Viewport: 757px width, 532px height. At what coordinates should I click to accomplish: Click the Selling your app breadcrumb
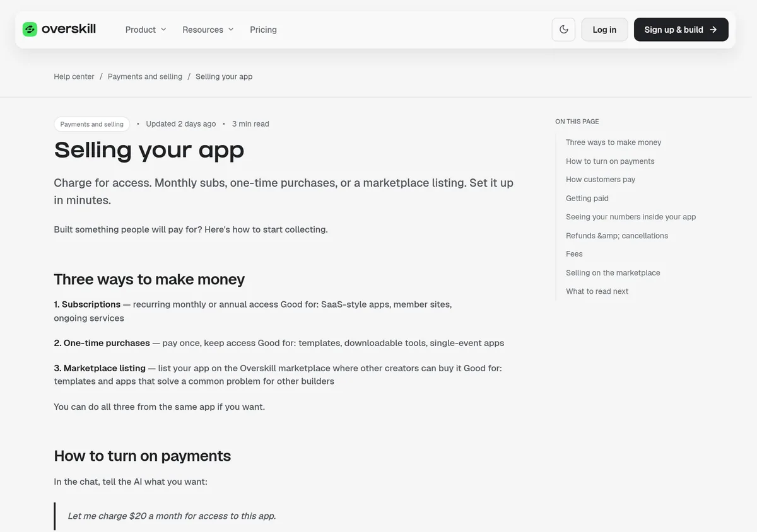[x=224, y=76]
